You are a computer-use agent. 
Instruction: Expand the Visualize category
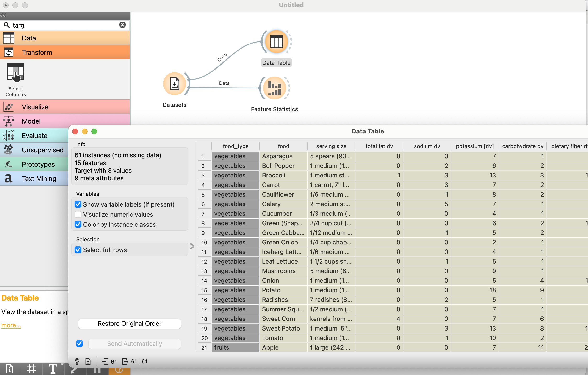[65, 107]
